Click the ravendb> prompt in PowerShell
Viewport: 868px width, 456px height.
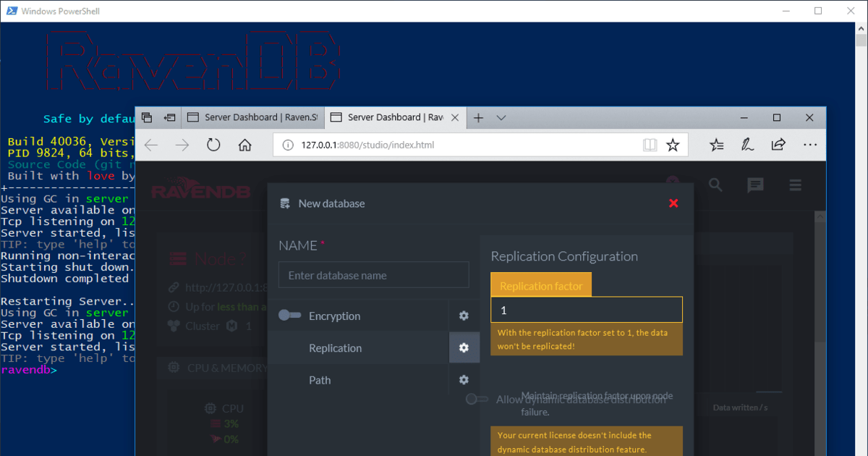coord(28,370)
